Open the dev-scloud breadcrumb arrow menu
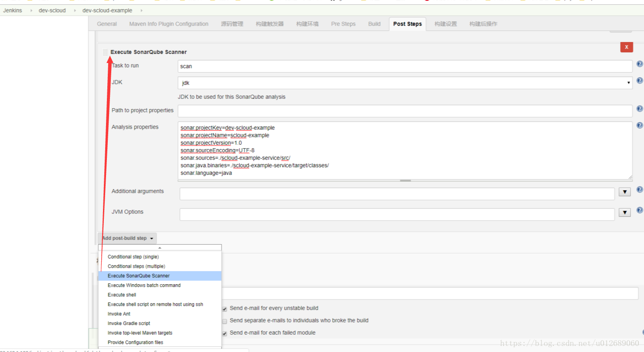 coord(74,10)
